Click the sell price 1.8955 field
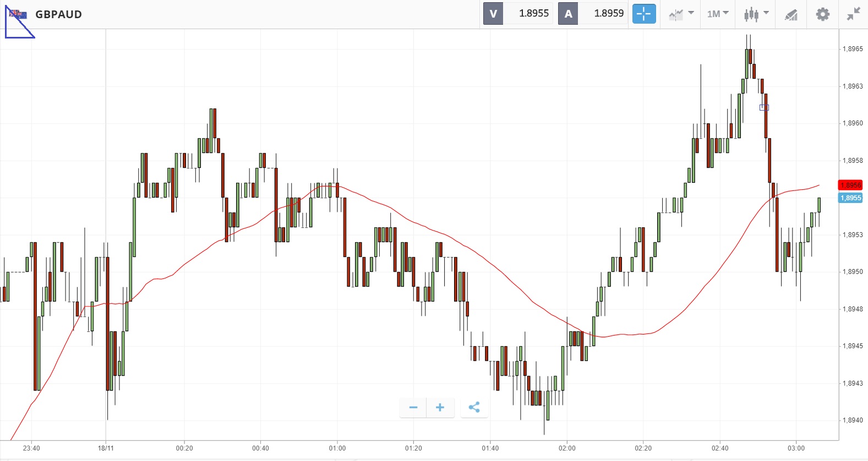 tap(533, 14)
